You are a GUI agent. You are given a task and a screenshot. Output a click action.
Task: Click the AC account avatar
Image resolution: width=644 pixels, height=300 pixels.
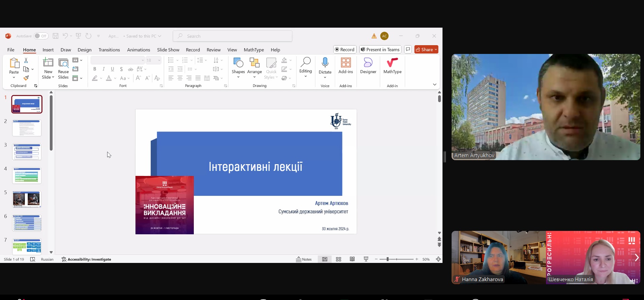coord(385,36)
